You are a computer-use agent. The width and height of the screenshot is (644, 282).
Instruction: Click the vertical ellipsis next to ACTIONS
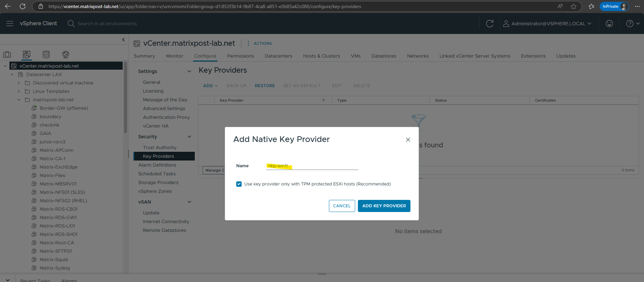[248, 43]
